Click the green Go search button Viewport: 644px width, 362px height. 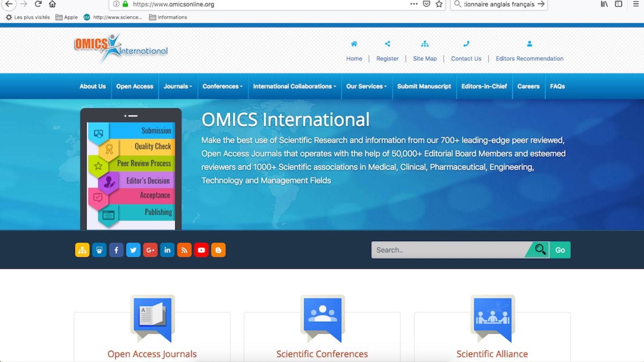(x=560, y=250)
